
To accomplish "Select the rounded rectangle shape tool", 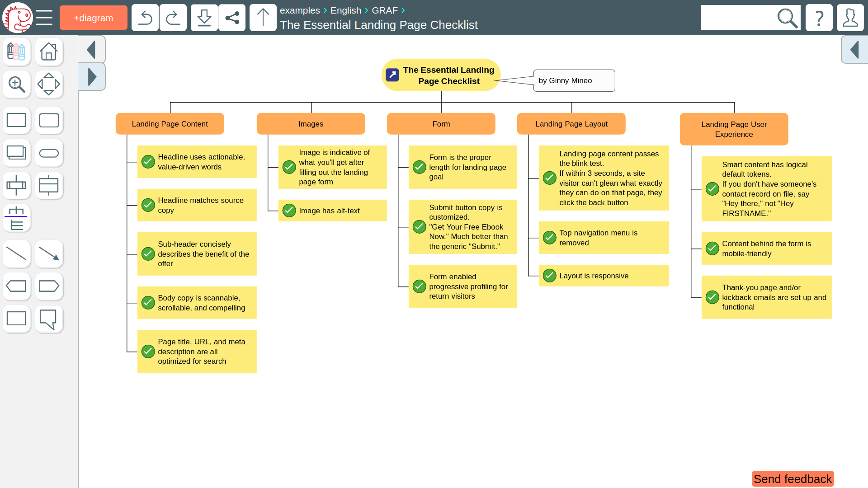I will (49, 121).
